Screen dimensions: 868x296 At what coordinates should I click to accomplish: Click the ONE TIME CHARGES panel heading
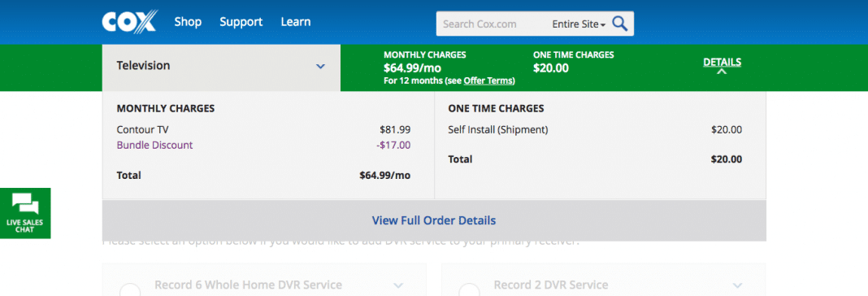[x=496, y=109]
